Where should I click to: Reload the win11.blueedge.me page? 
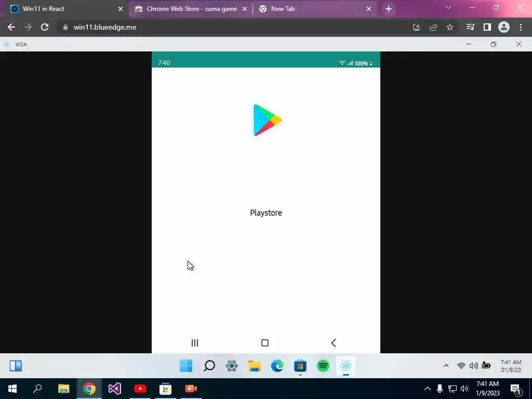[45, 27]
